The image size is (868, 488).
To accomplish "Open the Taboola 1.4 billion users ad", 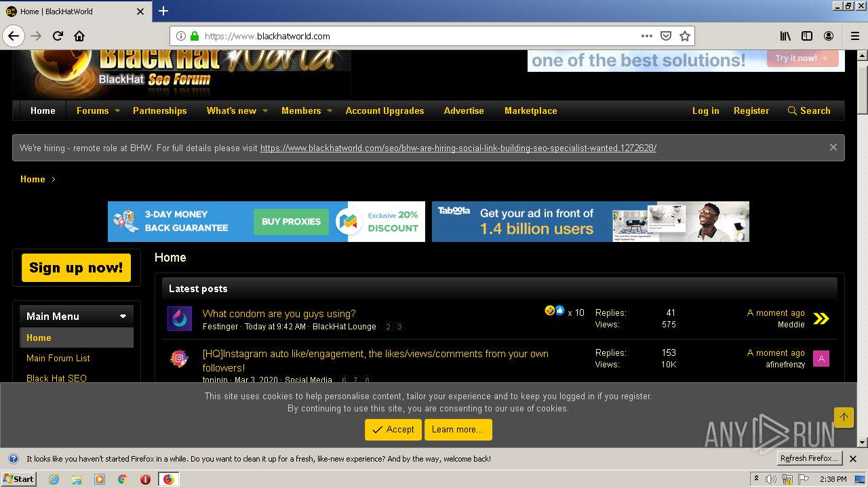I will point(591,222).
